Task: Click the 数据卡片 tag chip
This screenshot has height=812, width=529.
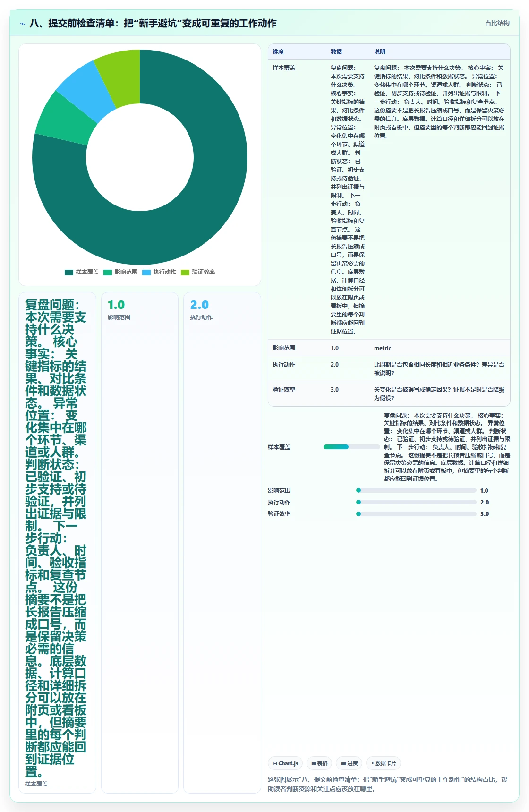Action: [384, 763]
